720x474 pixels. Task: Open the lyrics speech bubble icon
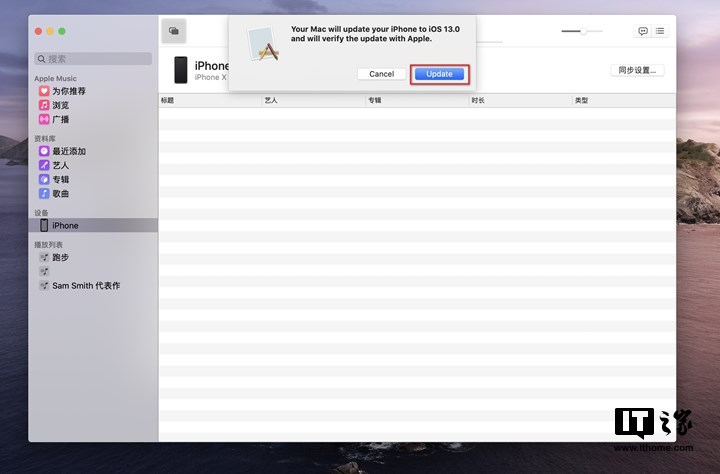point(643,31)
